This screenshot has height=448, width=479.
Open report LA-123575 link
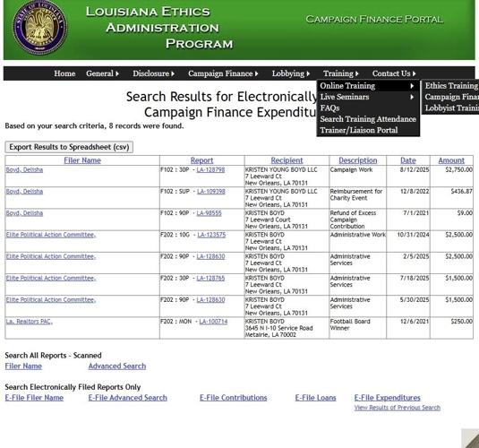[x=211, y=235]
